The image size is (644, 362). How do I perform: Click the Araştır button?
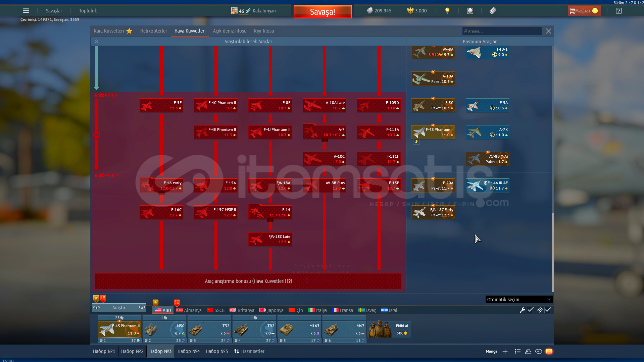pos(119,308)
